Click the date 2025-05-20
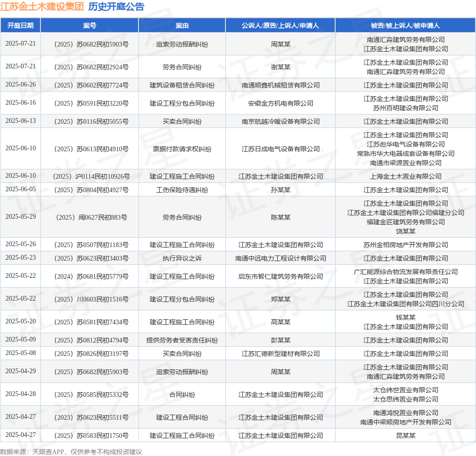476x456 pixels. click(x=20, y=322)
